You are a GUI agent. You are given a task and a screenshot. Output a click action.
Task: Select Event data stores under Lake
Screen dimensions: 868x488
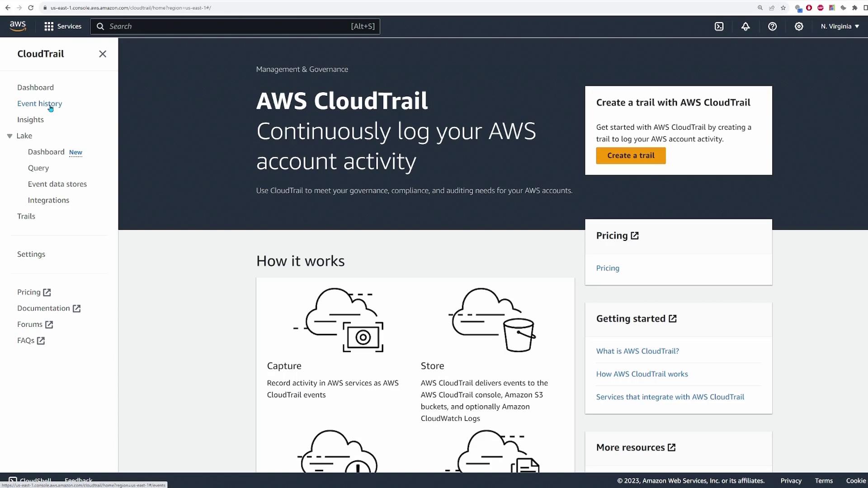57,184
